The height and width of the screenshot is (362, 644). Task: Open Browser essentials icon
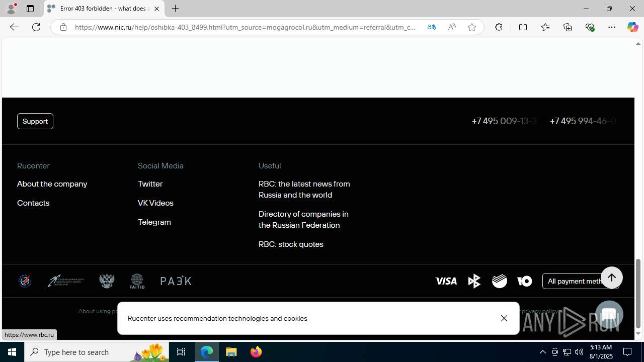pos(590,27)
